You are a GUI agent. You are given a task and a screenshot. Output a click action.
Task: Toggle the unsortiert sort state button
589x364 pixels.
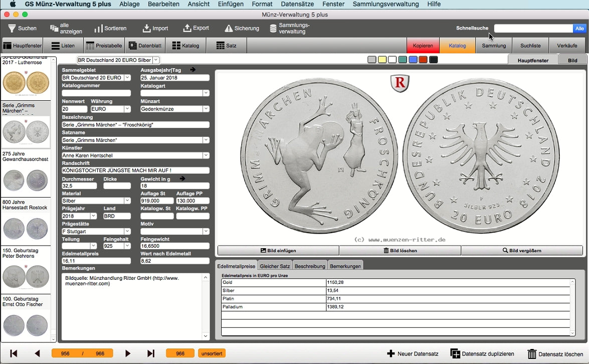(x=212, y=353)
